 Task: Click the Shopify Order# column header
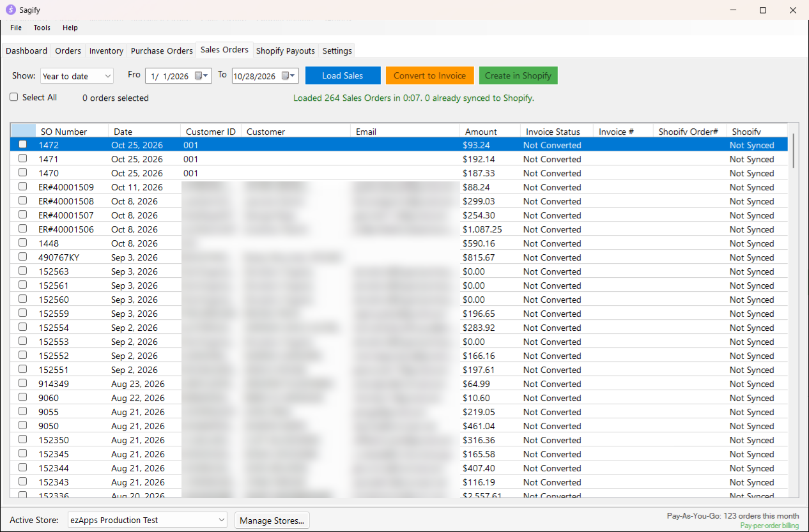coord(690,131)
